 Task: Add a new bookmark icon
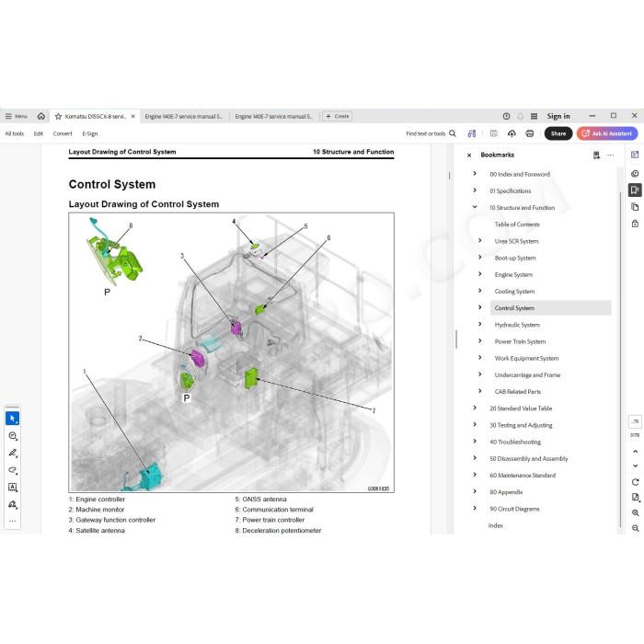coord(596,155)
